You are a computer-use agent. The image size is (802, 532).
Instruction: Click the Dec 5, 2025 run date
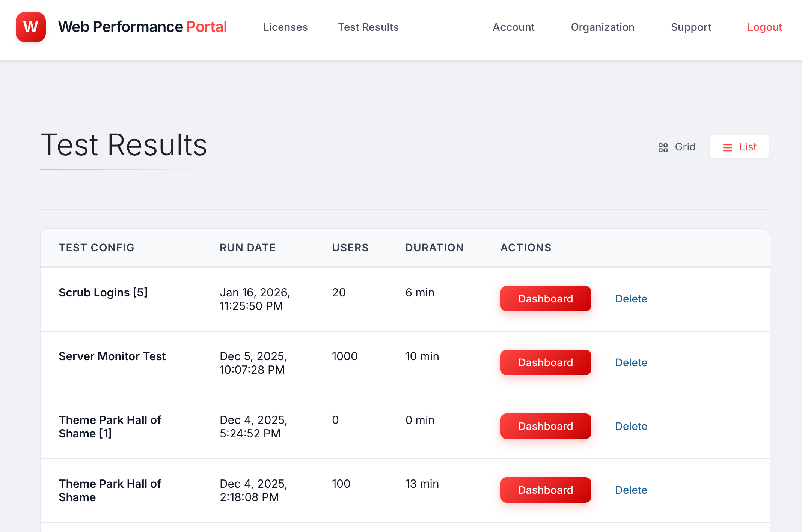(253, 363)
